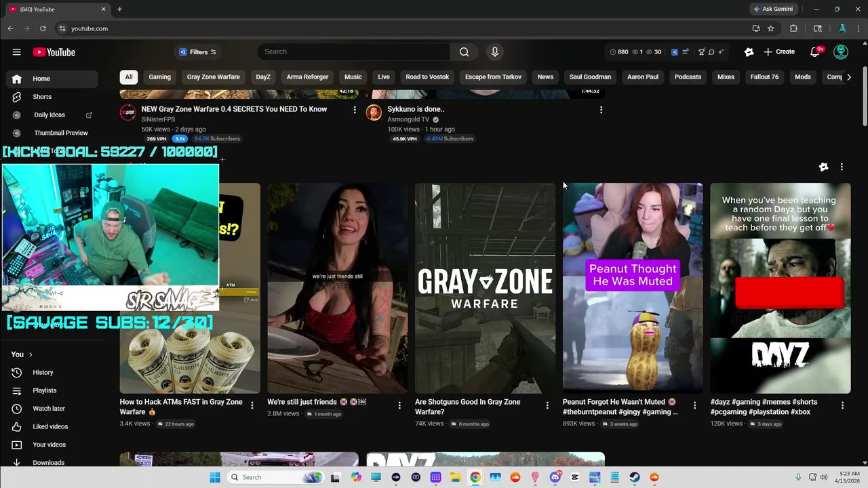This screenshot has height=488, width=868.
Task: Open the Windows Start menu
Action: click(215, 477)
